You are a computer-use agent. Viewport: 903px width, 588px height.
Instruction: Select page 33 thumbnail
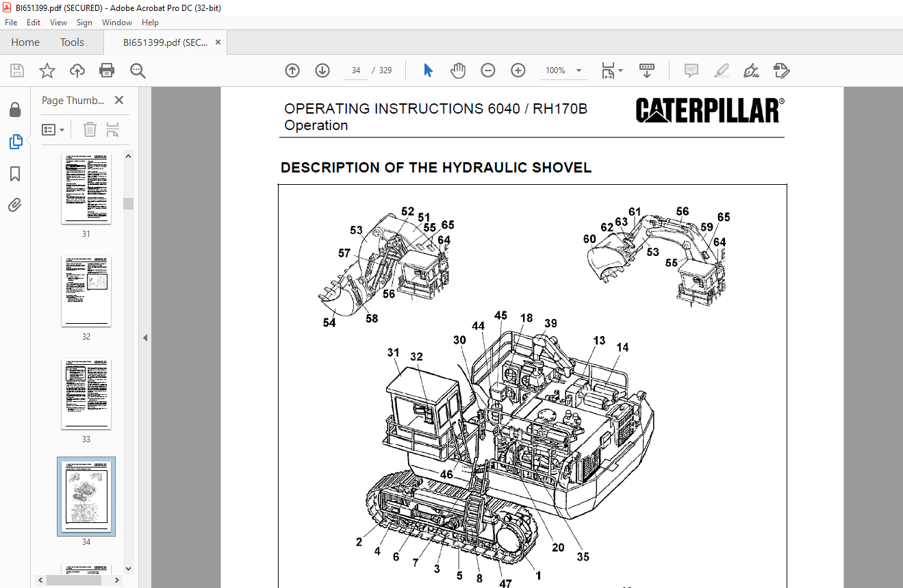86,394
